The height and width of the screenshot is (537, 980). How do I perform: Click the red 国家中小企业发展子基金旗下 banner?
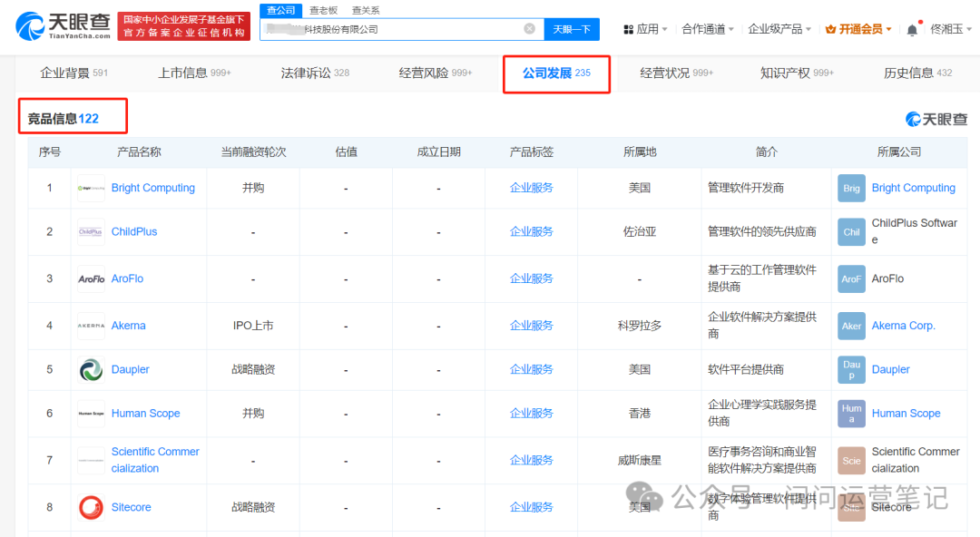click(183, 26)
